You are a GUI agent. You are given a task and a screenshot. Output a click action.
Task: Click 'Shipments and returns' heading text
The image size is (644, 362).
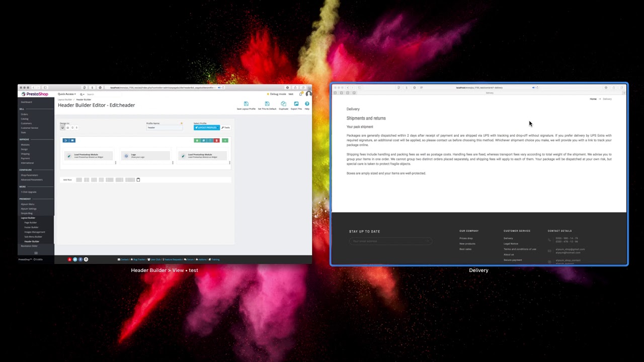click(366, 118)
